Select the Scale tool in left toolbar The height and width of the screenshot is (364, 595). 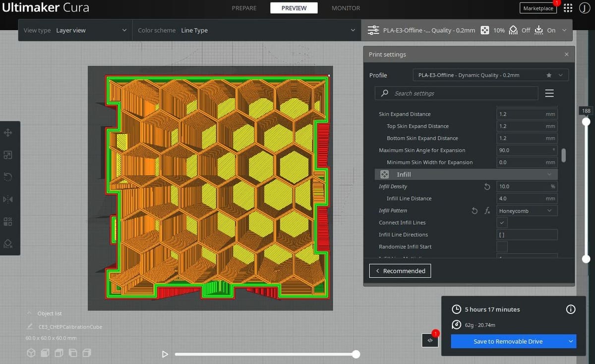8,155
